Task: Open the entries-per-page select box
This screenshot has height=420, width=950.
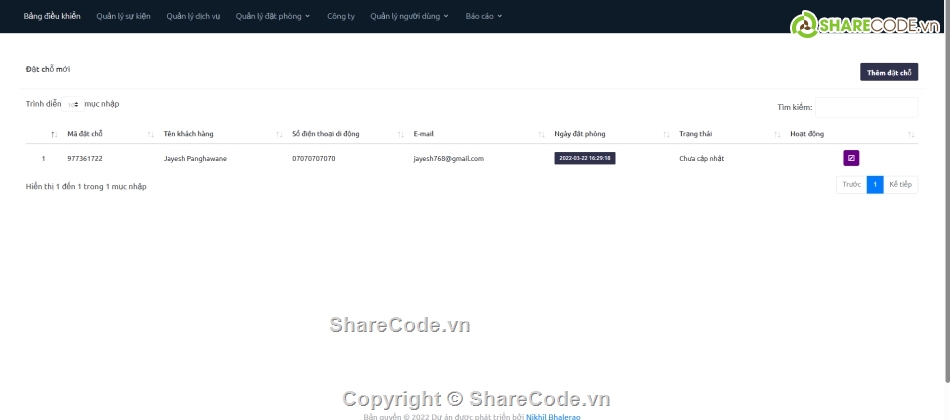Action: pos(73,104)
